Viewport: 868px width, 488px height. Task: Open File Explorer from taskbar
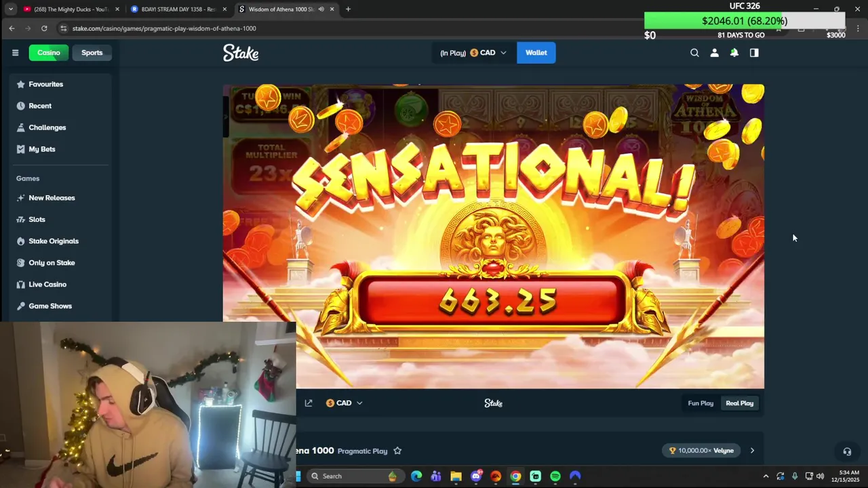point(456,476)
